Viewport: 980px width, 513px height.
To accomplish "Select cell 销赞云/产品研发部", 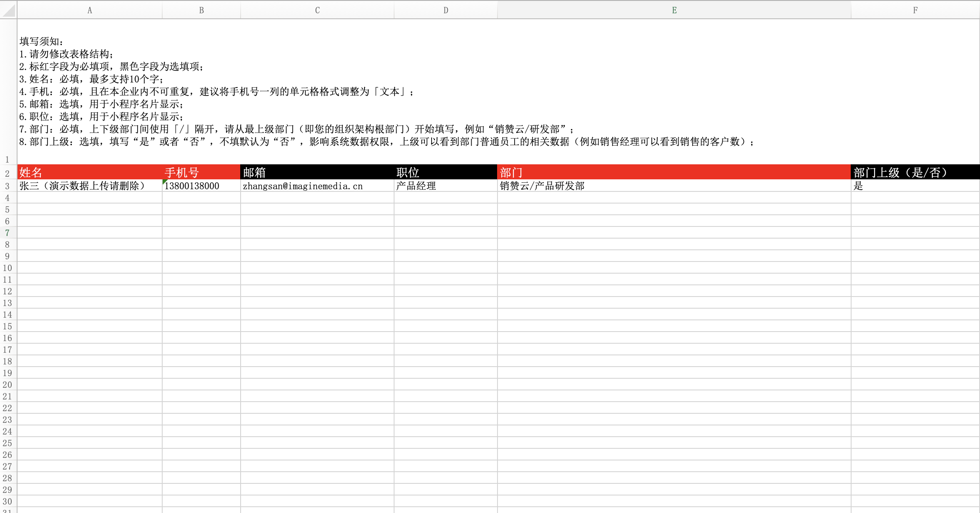I will tap(674, 186).
